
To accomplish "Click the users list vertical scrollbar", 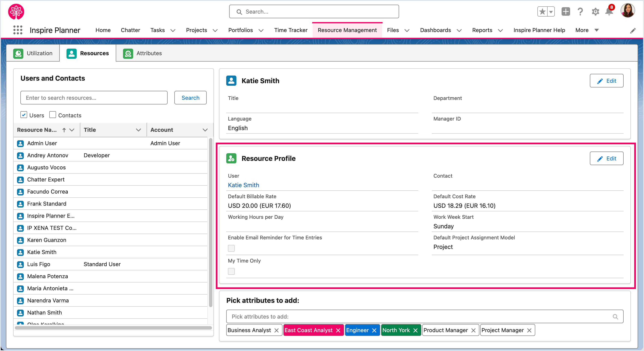I will (x=210, y=222).
